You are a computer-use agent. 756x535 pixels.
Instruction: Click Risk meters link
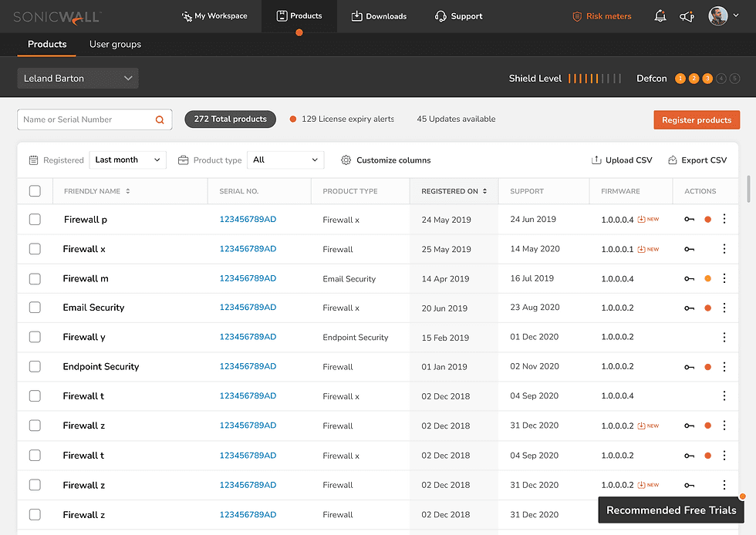coord(609,16)
